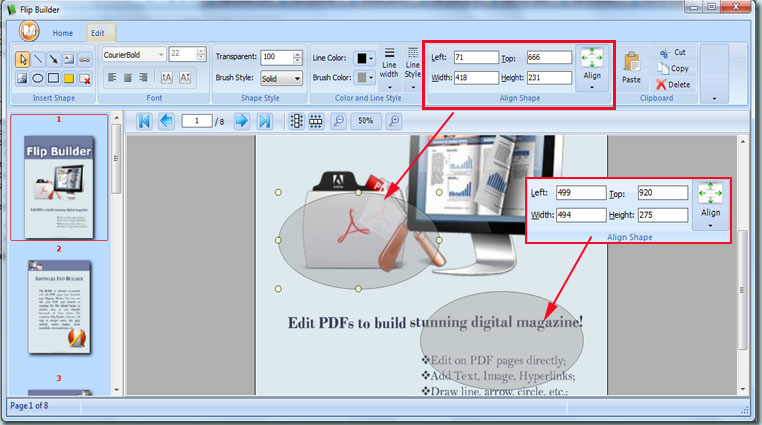
Task: Click the Height field showing 231
Action: pyautogui.click(x=549, y=78)
